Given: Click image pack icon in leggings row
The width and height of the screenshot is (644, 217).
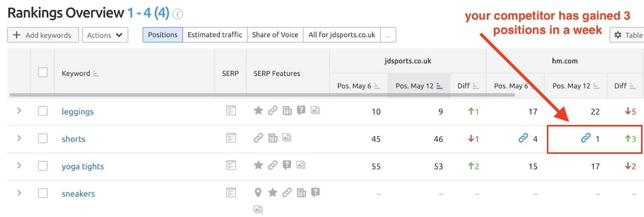Looking at the screenshot, I should tap(315, 110).
